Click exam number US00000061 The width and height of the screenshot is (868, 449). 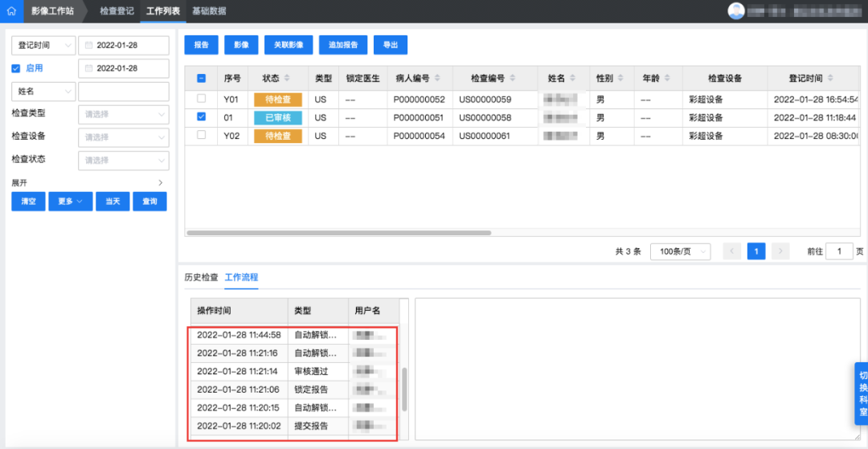coord(485,136)
